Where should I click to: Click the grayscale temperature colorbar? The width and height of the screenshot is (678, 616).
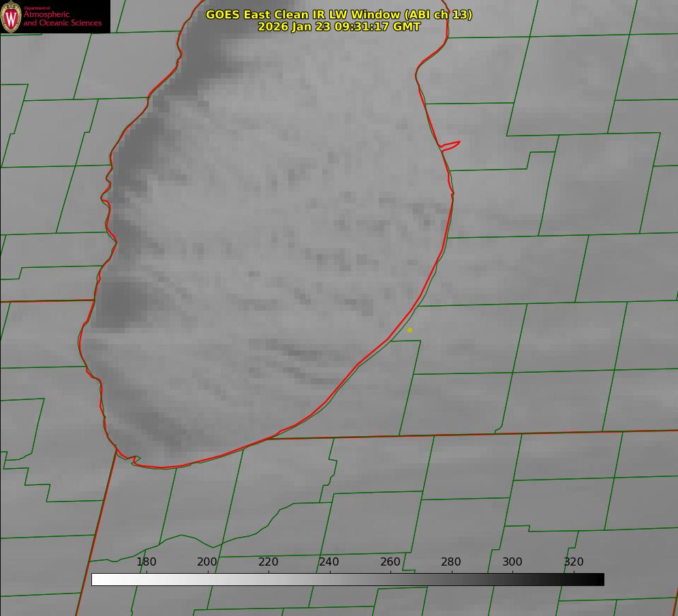(348, 579)
